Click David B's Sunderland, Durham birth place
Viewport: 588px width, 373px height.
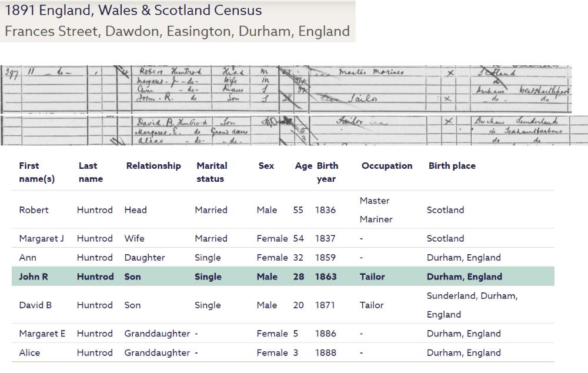[472, 305]
